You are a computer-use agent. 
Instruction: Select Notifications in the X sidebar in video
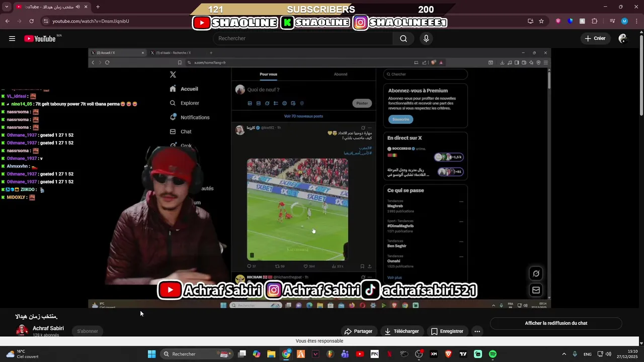[x=190, y=117]
